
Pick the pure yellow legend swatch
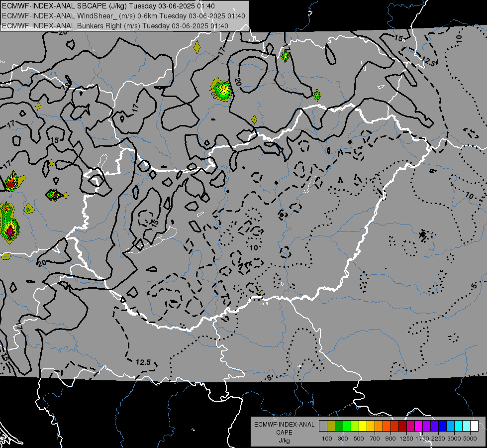tap(363, 426)
